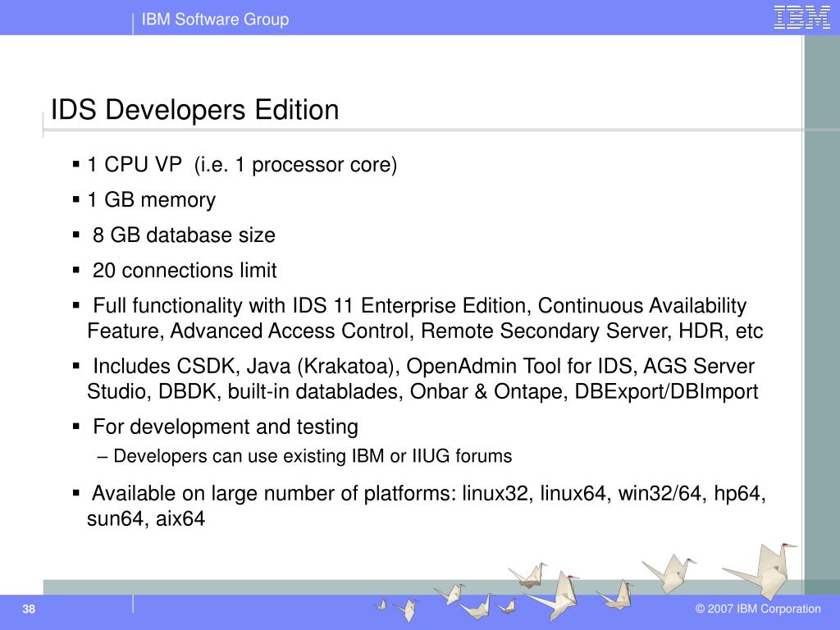Image resolution: width=840 pixels, height=630 pixels.
Task: Click the bullet before 'Available on large number'
Action: click(x=76, y=494)
